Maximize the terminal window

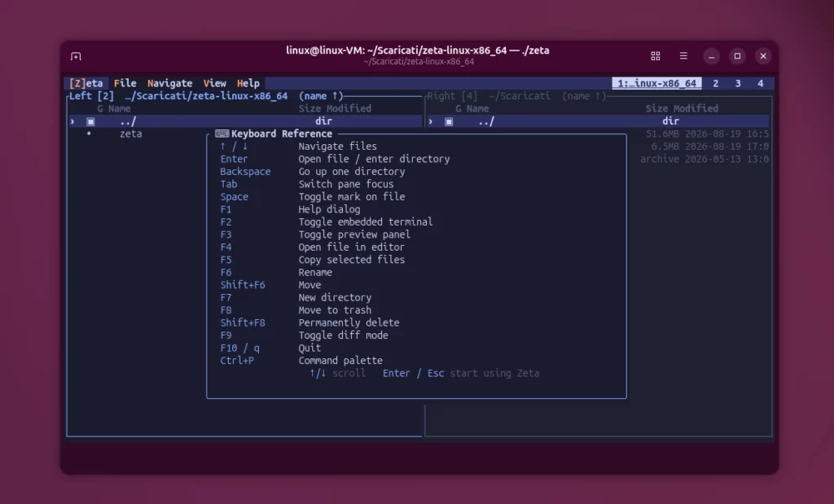click(737, 56)
